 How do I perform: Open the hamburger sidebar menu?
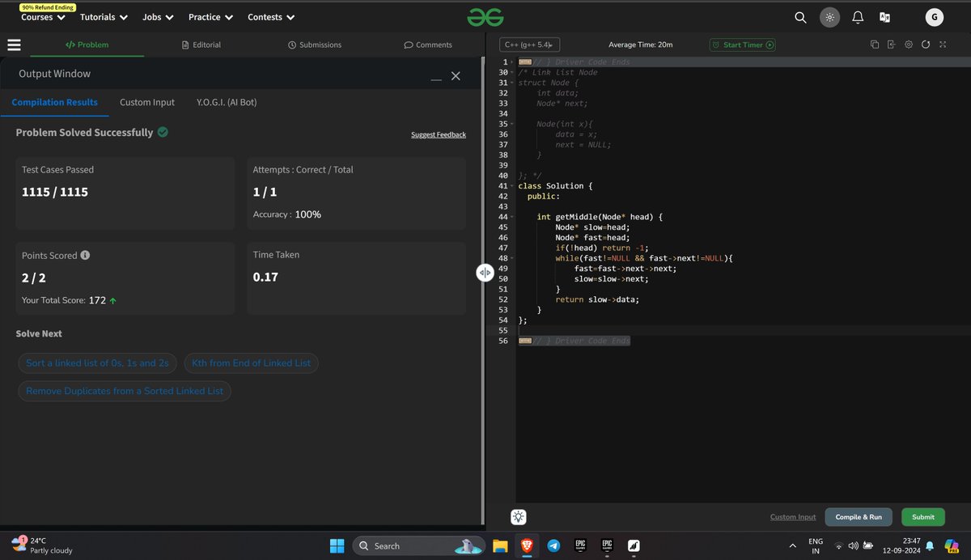14,45
